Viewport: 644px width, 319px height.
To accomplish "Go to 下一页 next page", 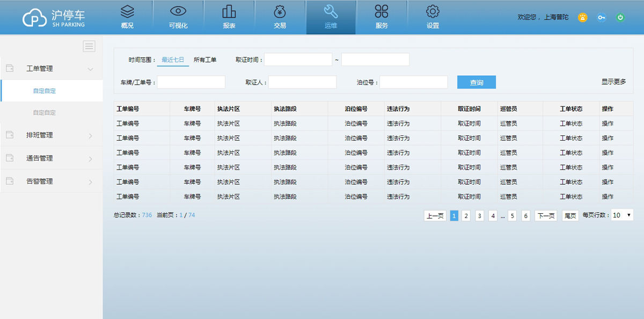I will [546, 215].
